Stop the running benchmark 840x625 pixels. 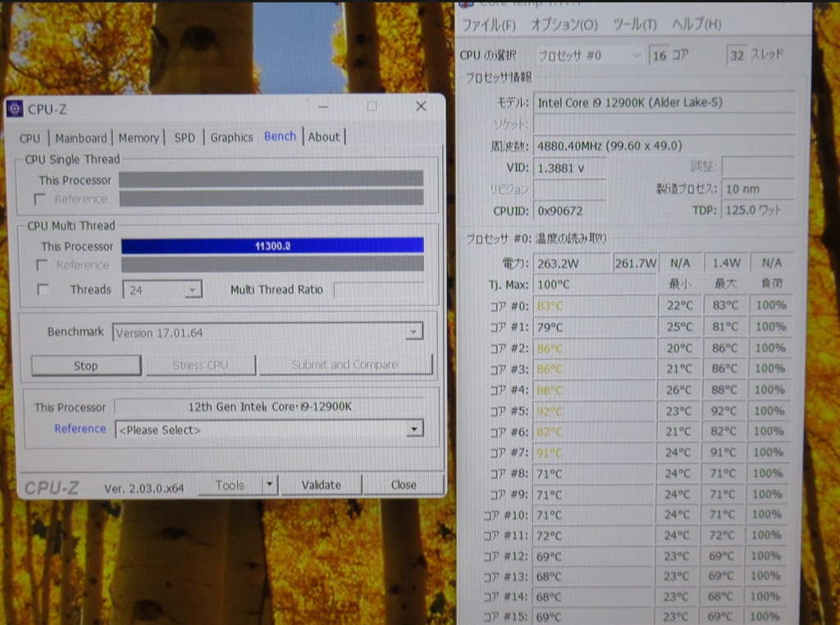[85, 366]
